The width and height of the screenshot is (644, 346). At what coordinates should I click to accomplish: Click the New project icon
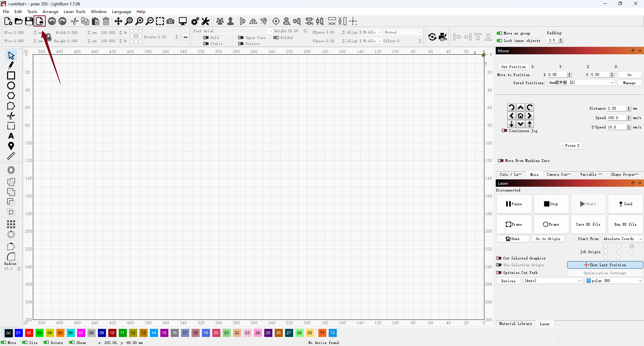tap(8, 21)
